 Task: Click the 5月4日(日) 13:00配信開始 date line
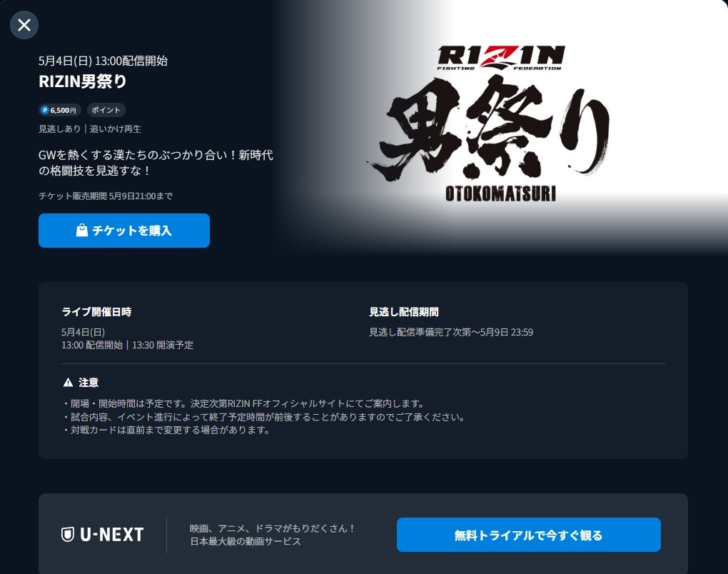[103, 61]
